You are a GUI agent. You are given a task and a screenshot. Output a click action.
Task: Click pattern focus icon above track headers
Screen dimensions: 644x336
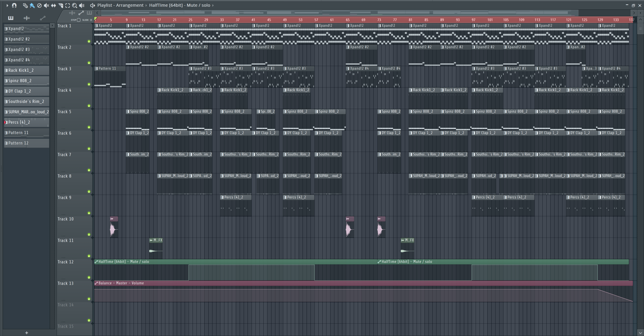pyautogui.click(x=89, y=13)
